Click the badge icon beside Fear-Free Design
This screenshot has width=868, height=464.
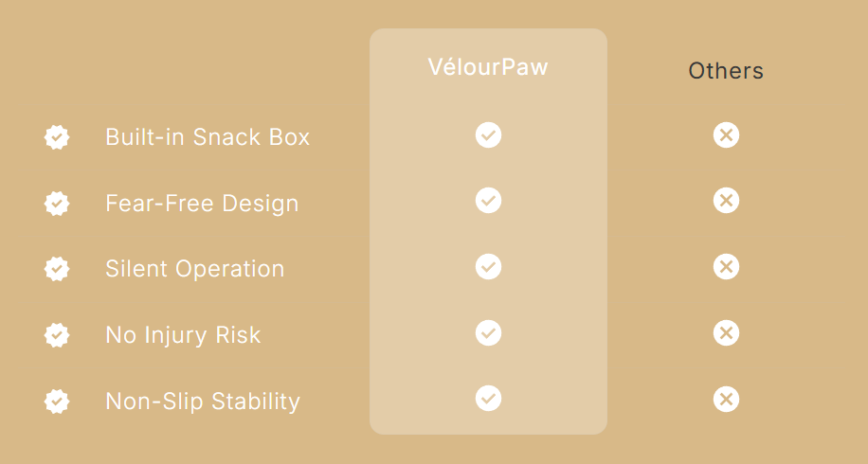(x=57, y=204)
